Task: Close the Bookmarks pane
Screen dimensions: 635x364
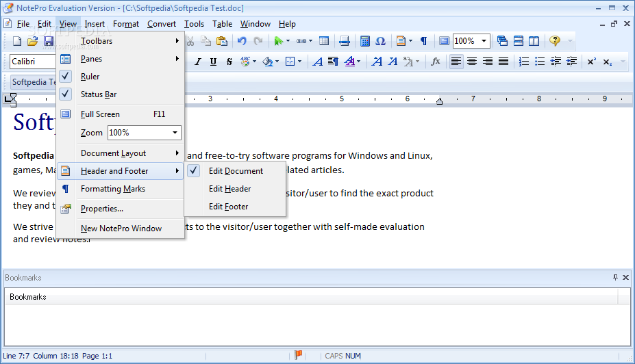Action: tap(625, 278)
